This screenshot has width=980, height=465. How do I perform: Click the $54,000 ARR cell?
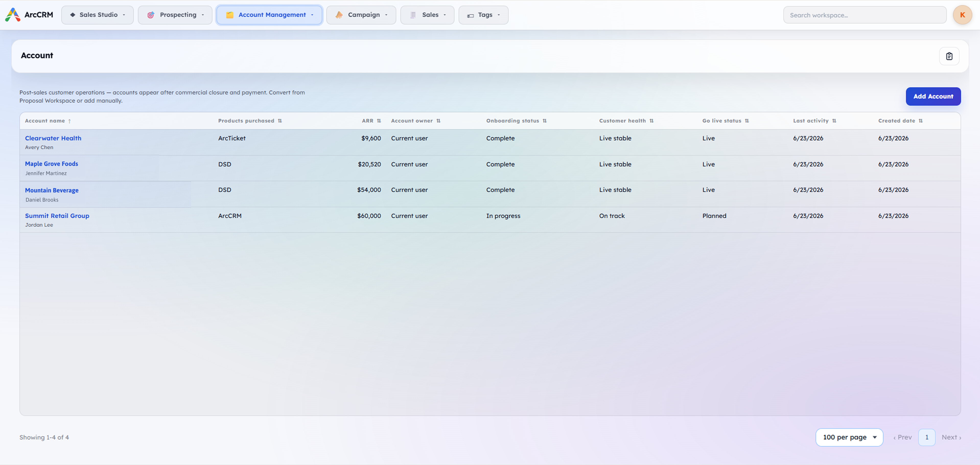369,190
